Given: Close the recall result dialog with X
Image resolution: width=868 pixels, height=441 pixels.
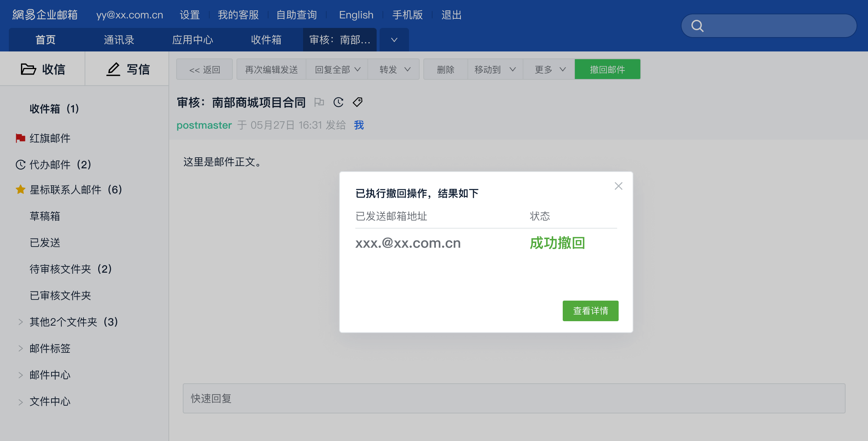Looking at the screenshot, I should (618, 186).
